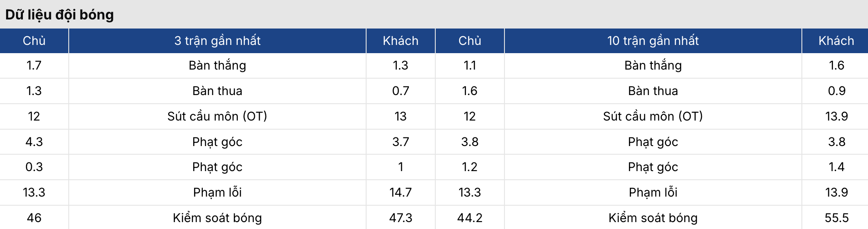This screenshot has width=868, height=229.
Task: Click the 47.3 away possession value
Action: (x=400, y=218)
